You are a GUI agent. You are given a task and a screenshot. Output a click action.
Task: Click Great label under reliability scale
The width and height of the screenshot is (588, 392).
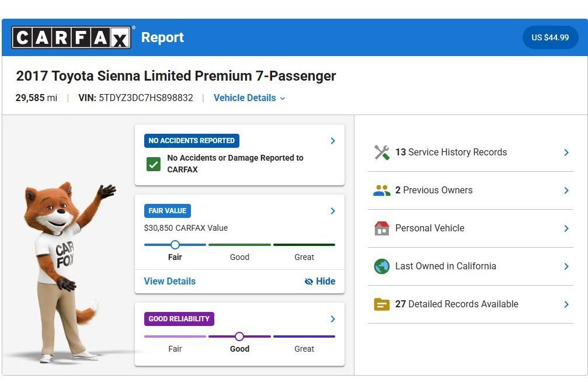[x=304, y=349]
